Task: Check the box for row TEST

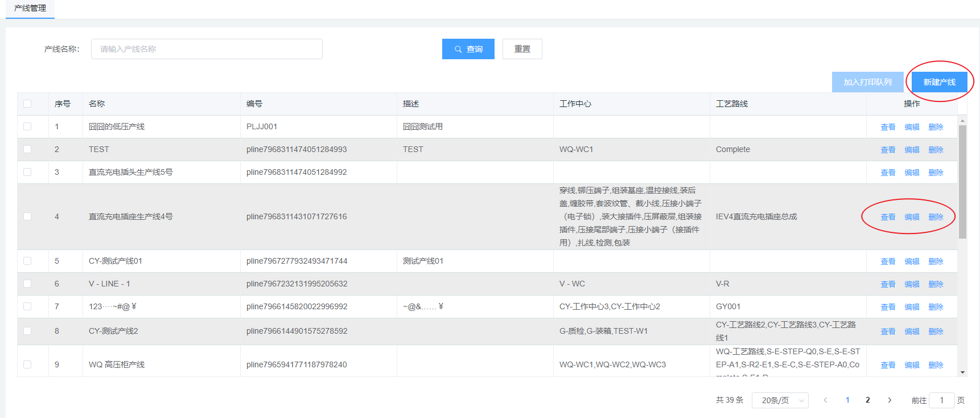Action: (27, 149)
